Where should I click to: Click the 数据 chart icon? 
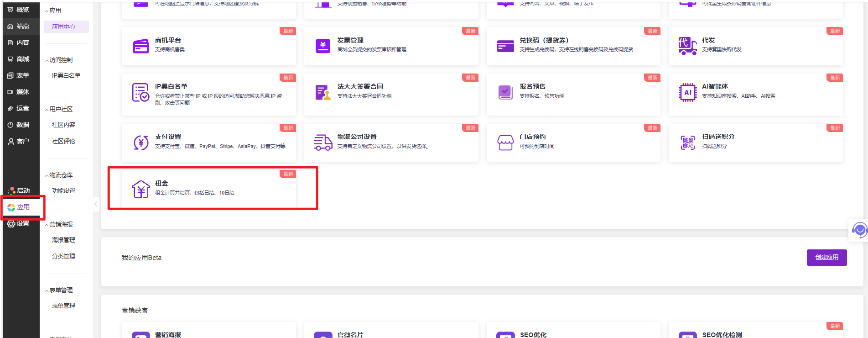click(x=10, y=125)
